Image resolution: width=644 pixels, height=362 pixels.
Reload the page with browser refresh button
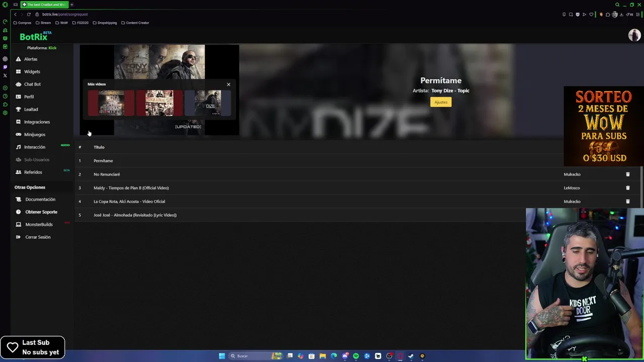[x=29, y=14]
